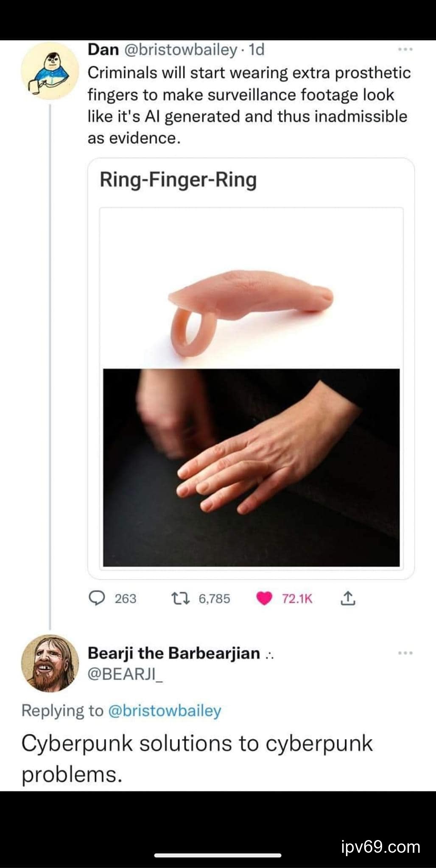Click the Ring-Finger-Ring card title
The height and width of the screenshot is (868, 436).
[178, 180]
